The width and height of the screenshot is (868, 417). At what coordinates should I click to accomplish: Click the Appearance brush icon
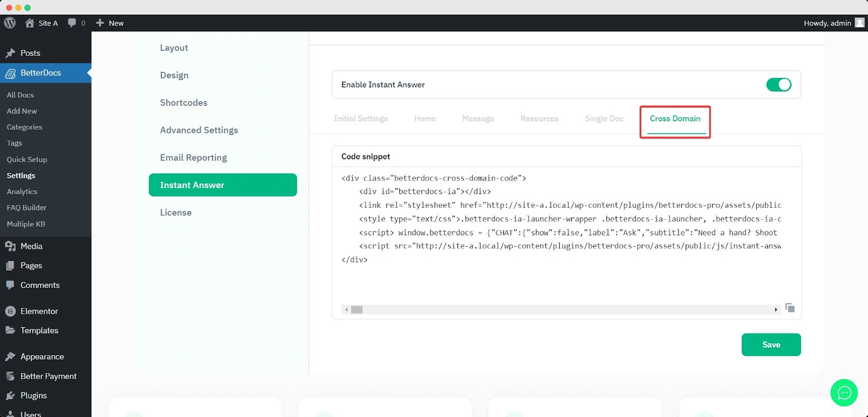click(x=10, y=357)
